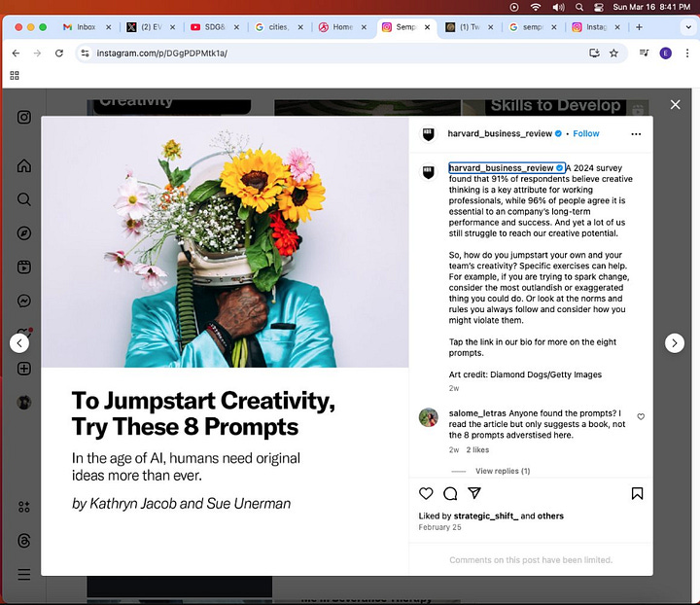This screenshot has height=605, width=700.
Task: Reload the Instagram page
Action: pyautogui.click(x=59, y=53)
